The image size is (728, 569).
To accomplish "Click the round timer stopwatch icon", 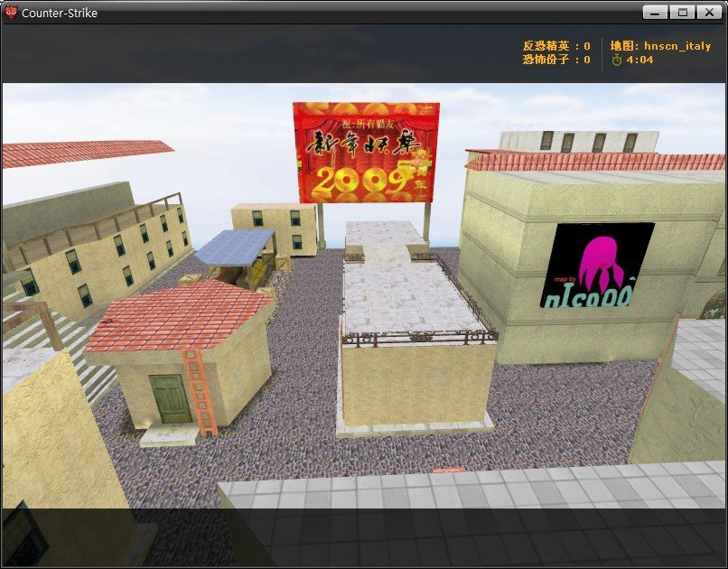I will [x=617, y=60].
